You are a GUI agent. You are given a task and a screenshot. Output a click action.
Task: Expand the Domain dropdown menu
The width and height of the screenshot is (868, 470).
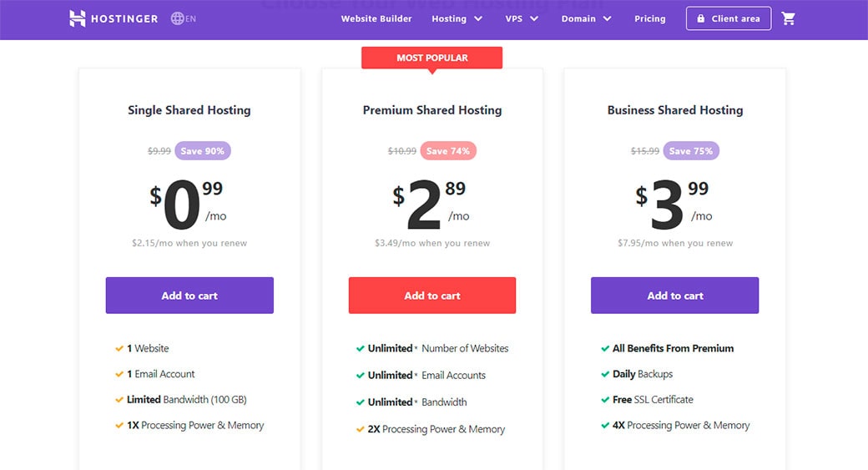[x=586, y=18]
